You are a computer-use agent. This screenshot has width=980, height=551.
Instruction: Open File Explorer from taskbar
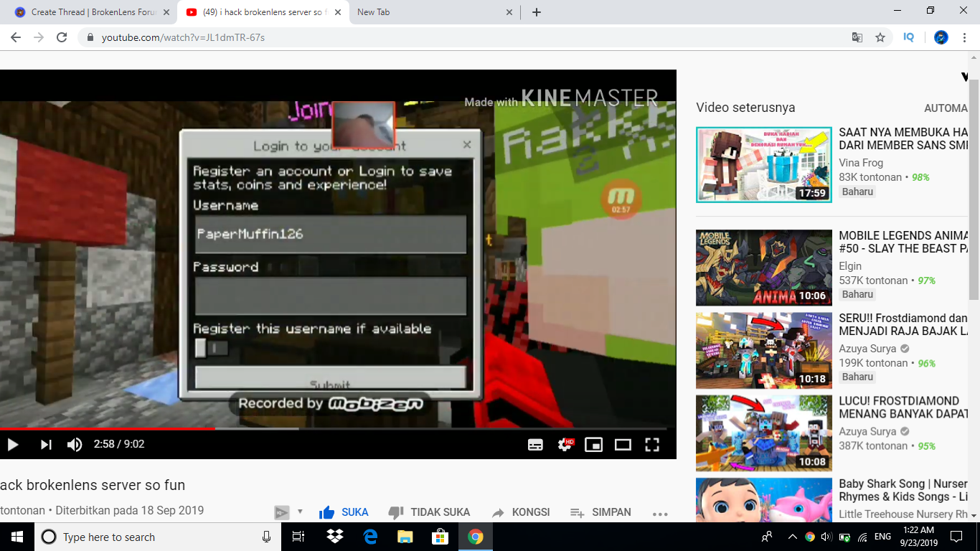click(405, 537)
